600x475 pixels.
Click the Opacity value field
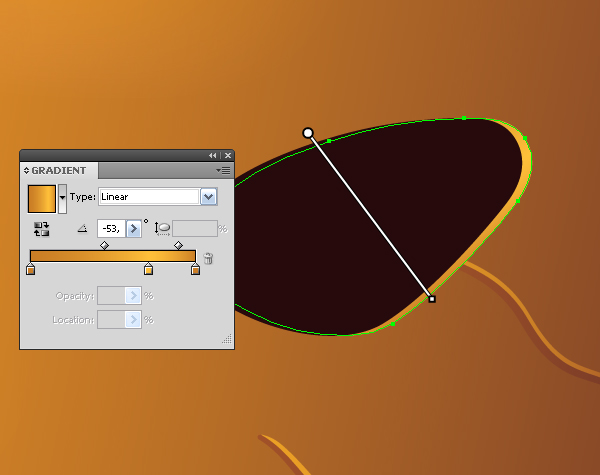click(111, 295)
